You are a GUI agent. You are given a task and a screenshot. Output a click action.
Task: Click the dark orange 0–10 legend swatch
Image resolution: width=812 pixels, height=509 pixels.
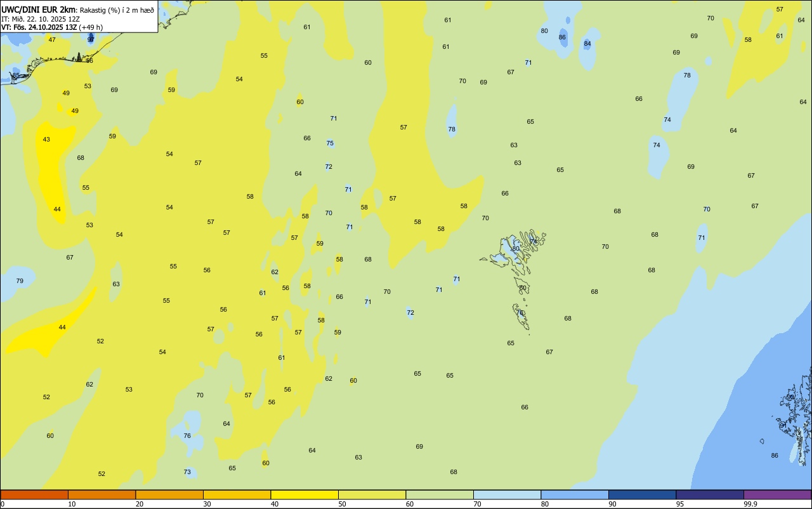click(34, 494)
